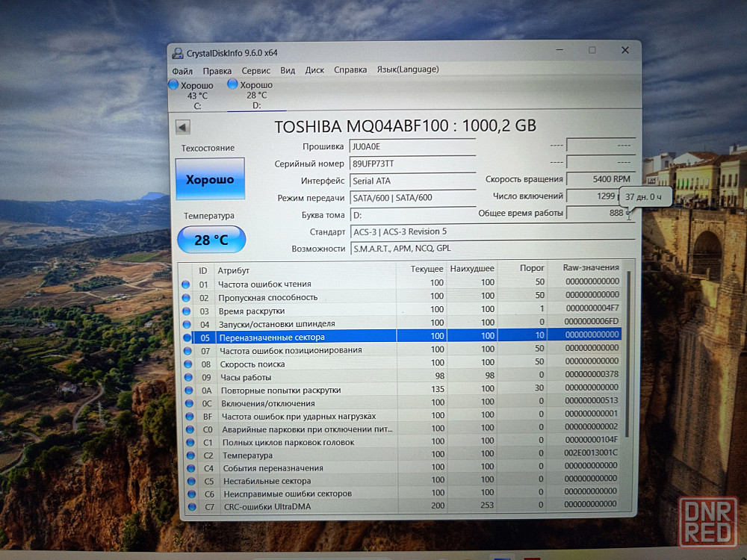Click the status icon for attribute 09
Viewport: 747px width, 560px height.
(189, 377)
